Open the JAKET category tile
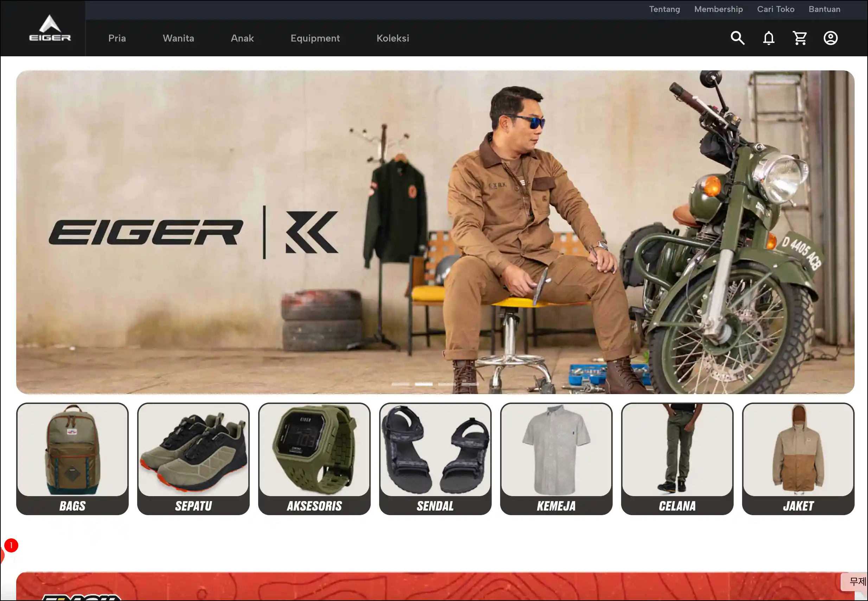868x601 pixels. [x=798, y=458]
